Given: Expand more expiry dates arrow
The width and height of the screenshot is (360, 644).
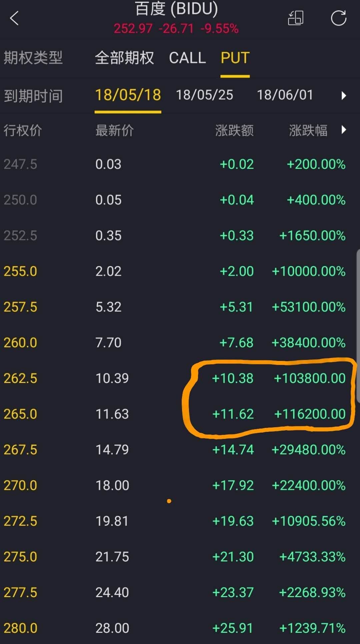Looking at the screenshot, I should 344,96.
